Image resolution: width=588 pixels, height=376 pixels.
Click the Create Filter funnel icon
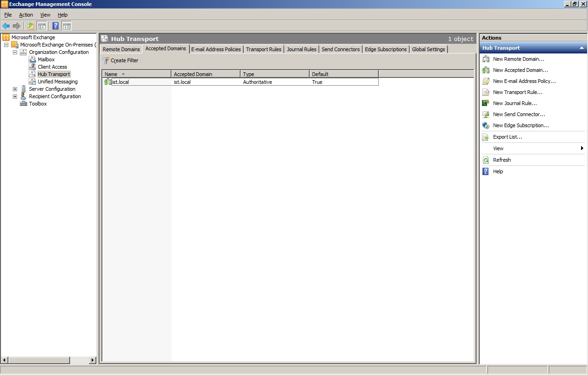pos(106,60)
